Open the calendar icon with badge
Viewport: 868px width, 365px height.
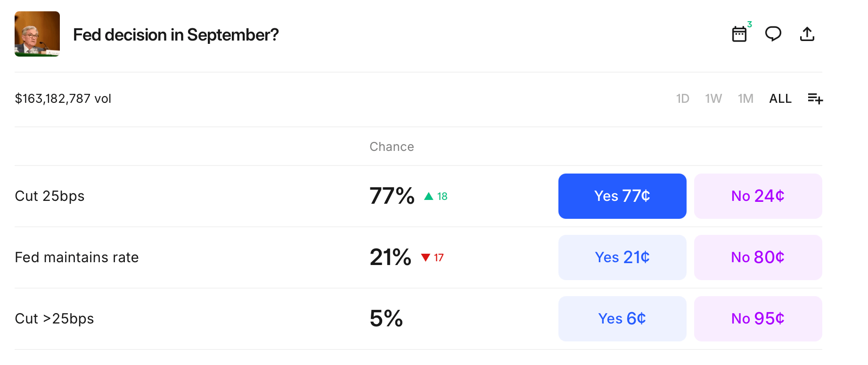[739, 34]
